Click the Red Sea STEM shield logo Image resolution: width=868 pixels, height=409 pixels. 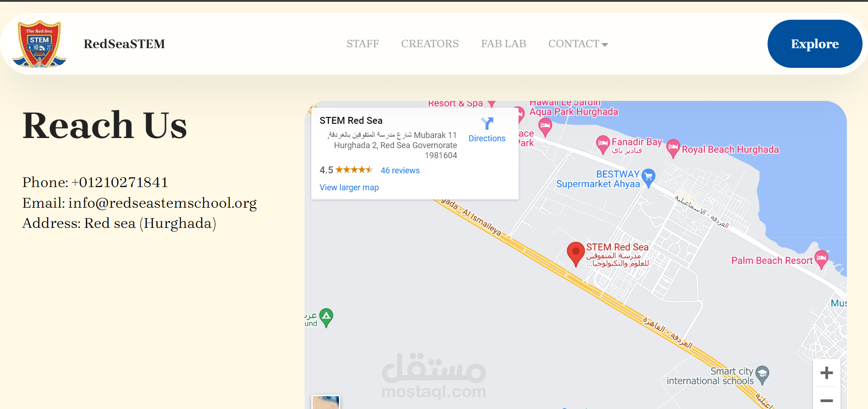click(39, 44)
